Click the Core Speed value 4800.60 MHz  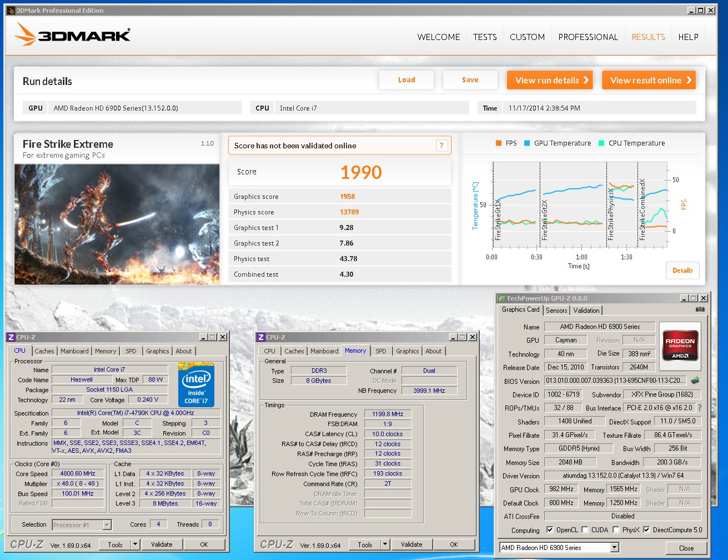tap(78, 474)
